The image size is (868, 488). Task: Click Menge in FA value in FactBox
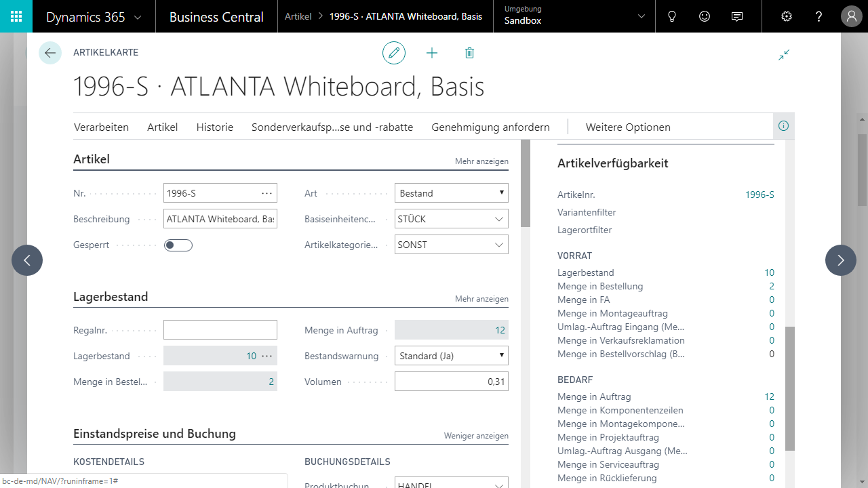click(x=772, y=300)
